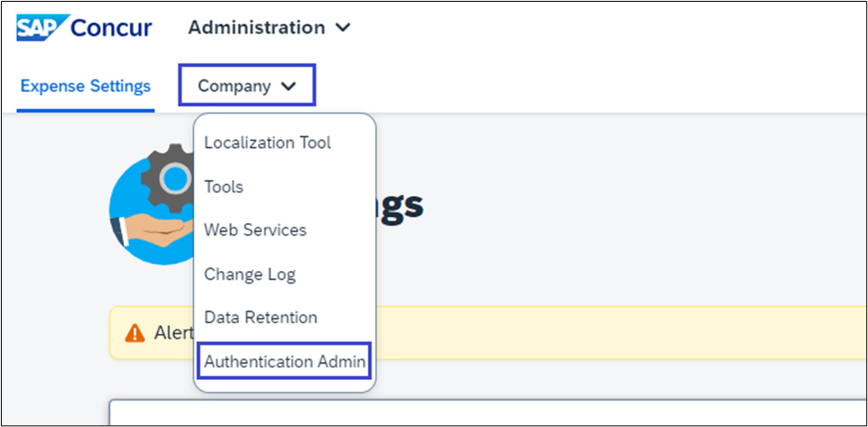Click the chevron next to Administration
Image resolution: width=868 pixels, height=427 pixels.
[343, 27]
